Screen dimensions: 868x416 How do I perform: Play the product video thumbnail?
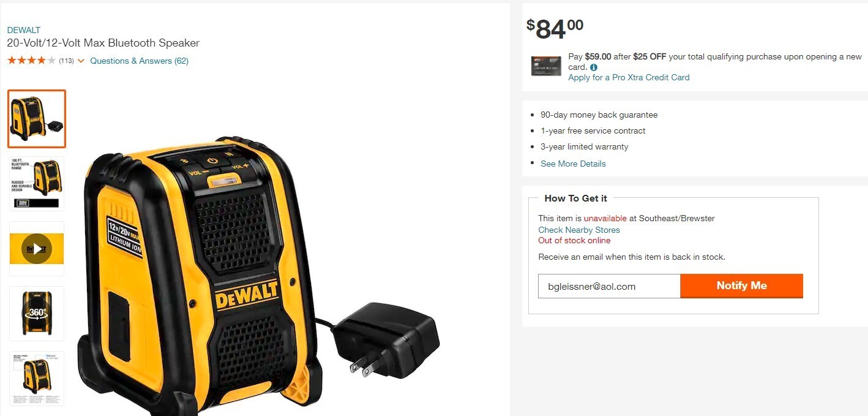click(x=37, y=249)
